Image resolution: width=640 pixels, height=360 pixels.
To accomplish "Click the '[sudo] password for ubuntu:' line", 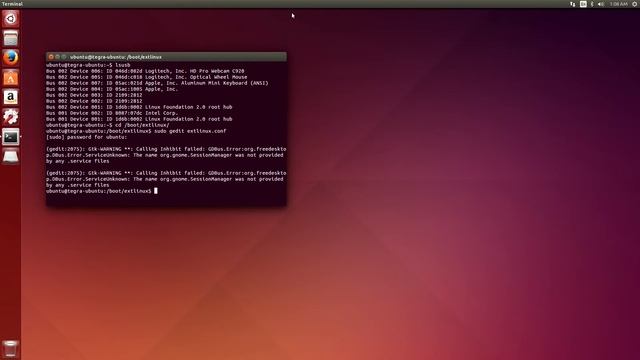I will click(x=87, y=137).
